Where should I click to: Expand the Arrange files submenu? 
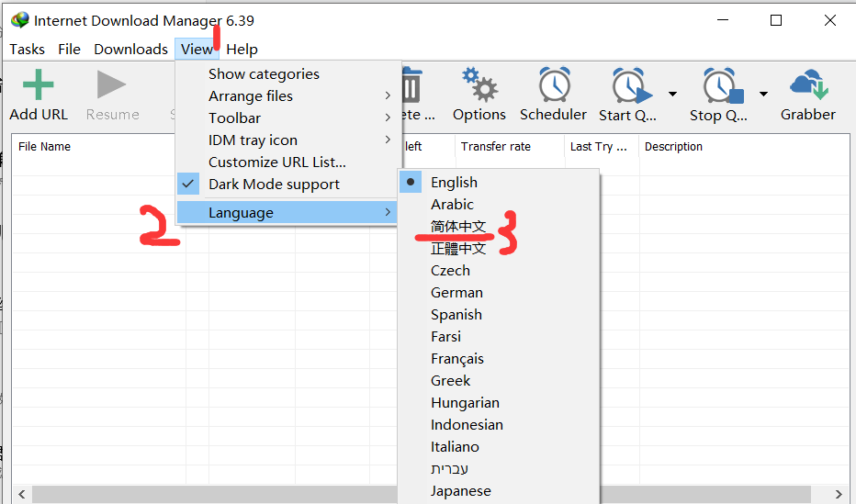click(287, 96)
